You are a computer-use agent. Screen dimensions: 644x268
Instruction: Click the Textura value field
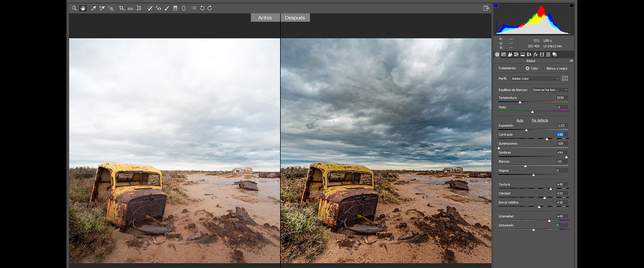click(x=562, y=184)
